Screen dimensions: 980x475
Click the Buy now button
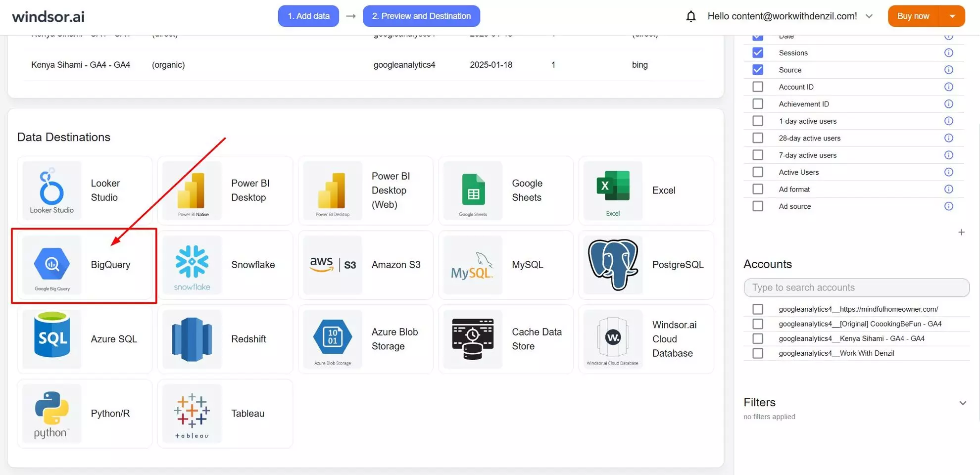click(913, 16)
